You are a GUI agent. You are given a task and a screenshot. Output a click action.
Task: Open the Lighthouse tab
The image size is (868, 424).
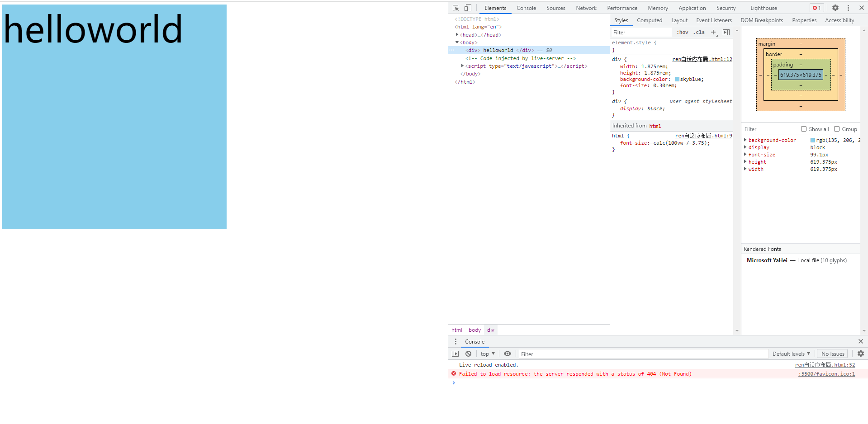(764, 8)
